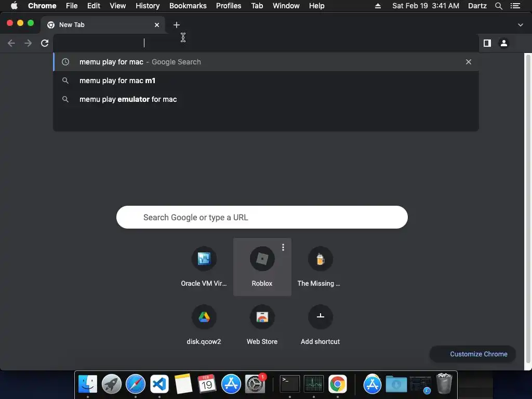532x399 pixels.
Task: Open the Bookmarks menu
Action: tap(188, 6)
